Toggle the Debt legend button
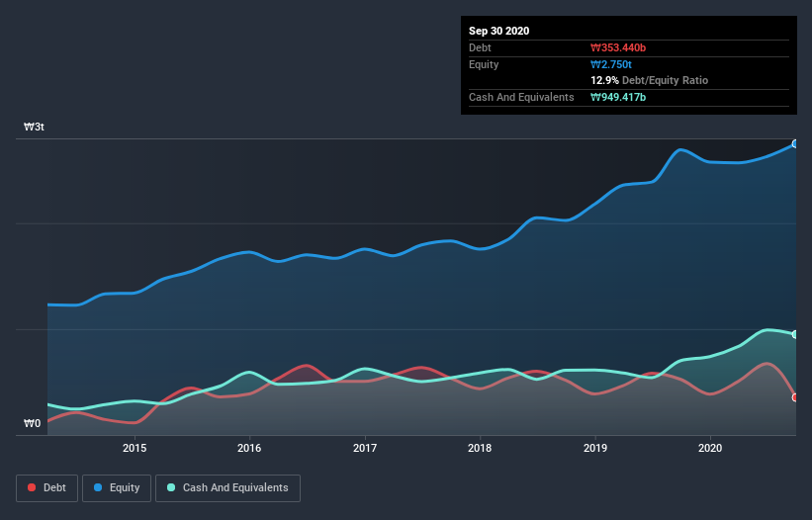The width and height of the screenshot is (812, 520). pyautogui.click(x=46, y=488)
